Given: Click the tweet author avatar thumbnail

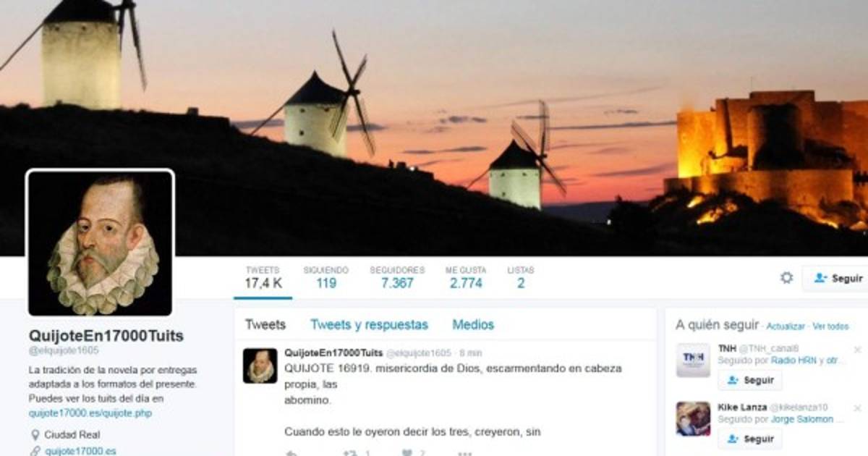Looking at the screenshot, I should [260, 366].
